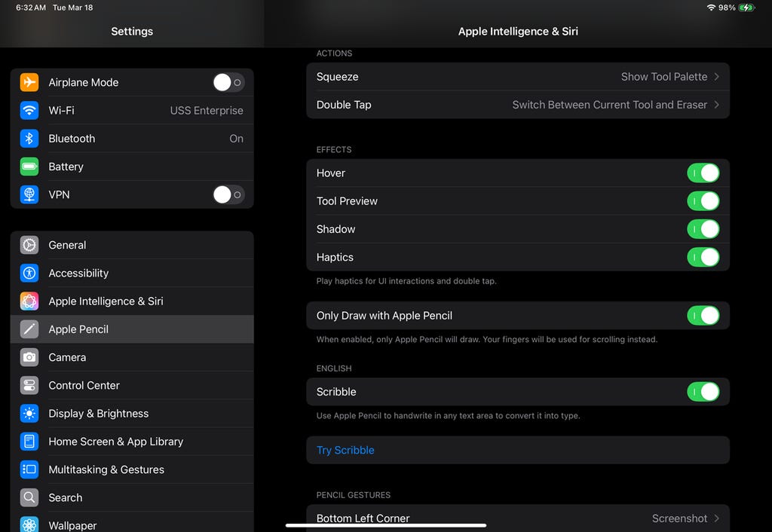Open Squeeze action options chevron

pyautogui.click(x=716, y=77)
